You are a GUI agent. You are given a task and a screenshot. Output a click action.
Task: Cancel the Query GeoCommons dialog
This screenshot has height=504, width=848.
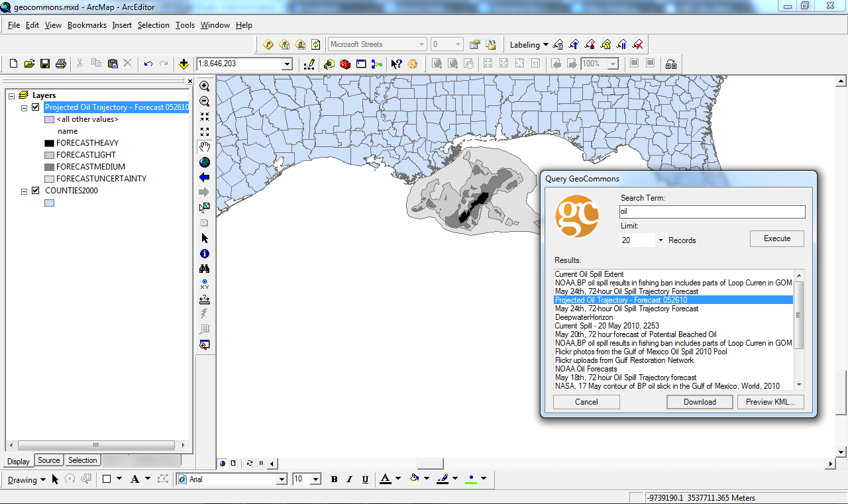(x=586, y=402)
